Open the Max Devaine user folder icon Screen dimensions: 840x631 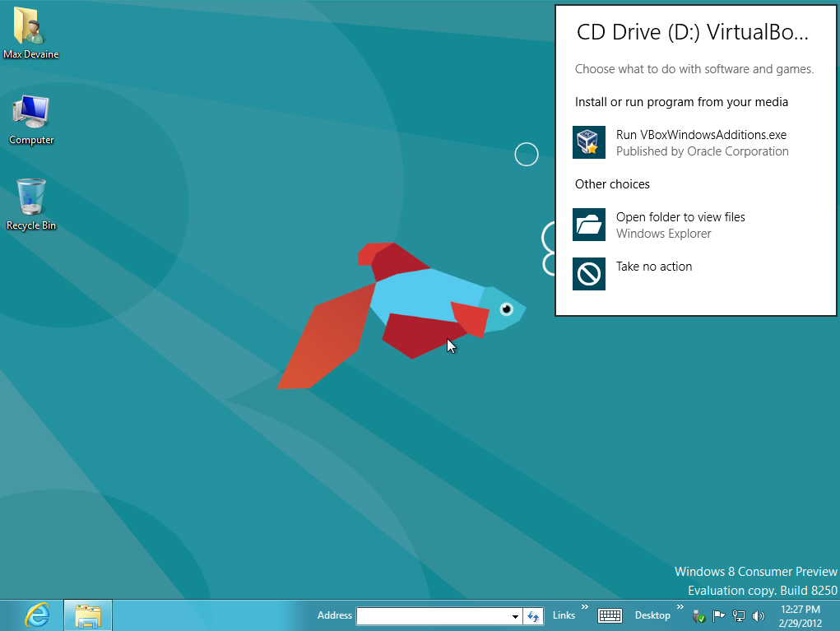[30, 32]
